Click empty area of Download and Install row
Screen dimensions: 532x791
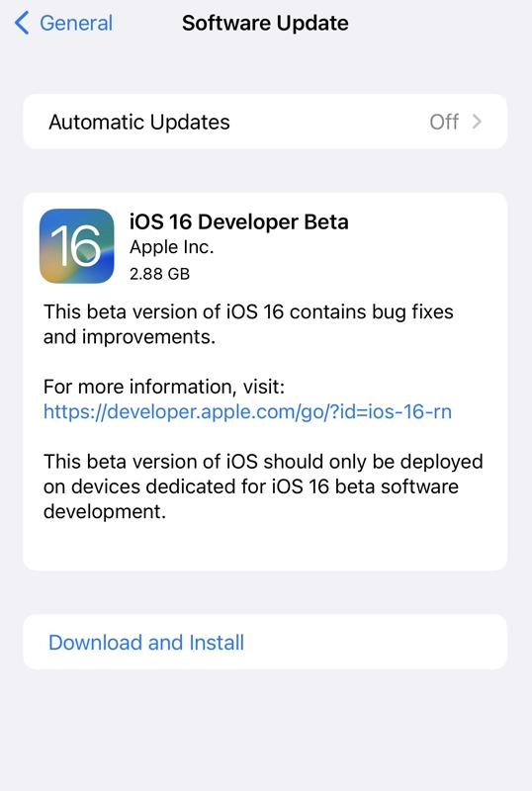coord(374,642)
